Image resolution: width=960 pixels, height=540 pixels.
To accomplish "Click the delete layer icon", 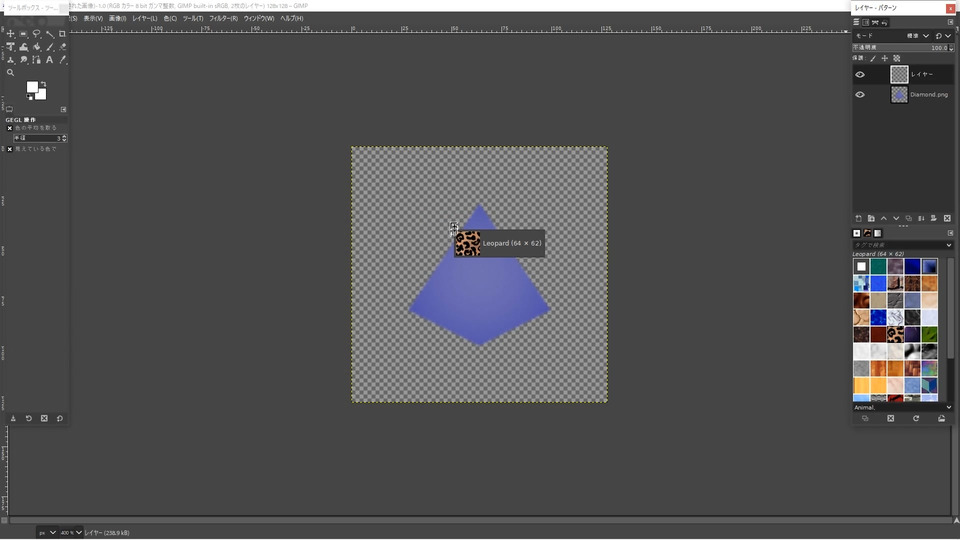I will 946,218.
